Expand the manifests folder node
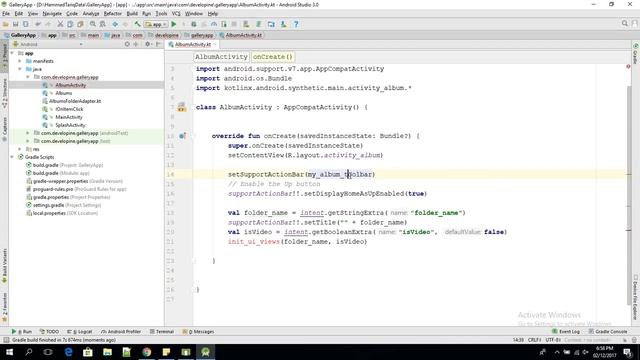This screenshot has width=640, height=360. click(x=20, y=61)
